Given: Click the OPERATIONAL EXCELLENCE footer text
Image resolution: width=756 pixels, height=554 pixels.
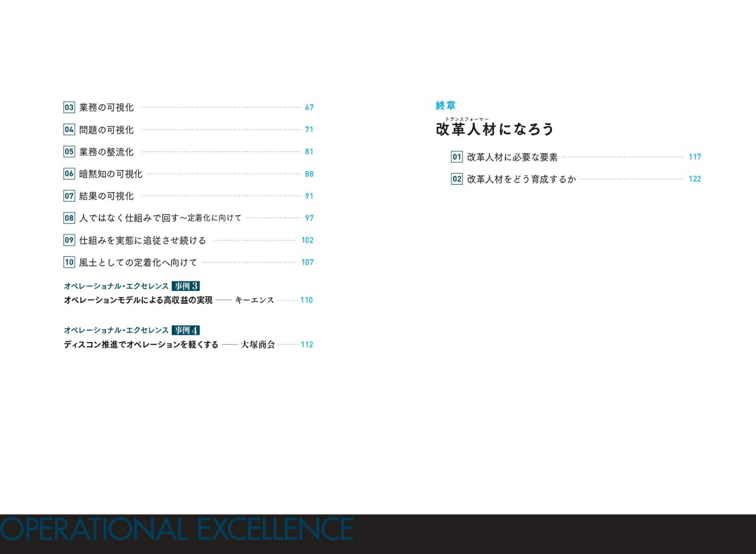Looking at the screenshot, I should point(177,529).
